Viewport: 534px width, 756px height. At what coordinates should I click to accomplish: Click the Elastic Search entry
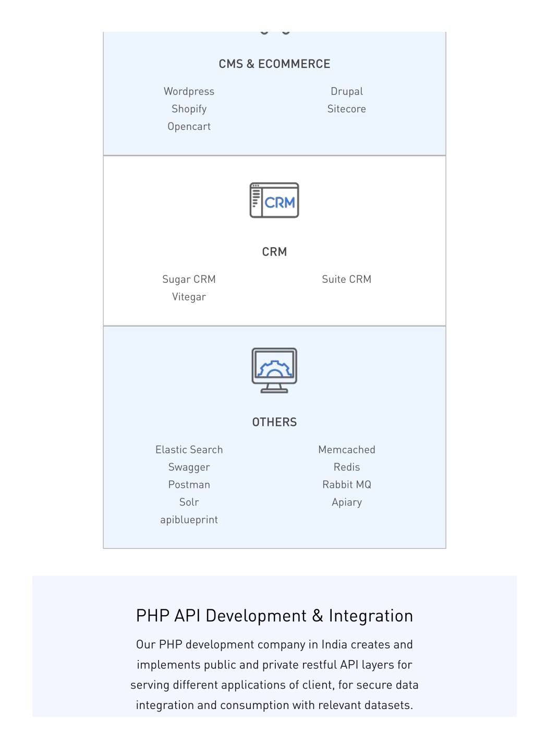[x=189, y=450]
